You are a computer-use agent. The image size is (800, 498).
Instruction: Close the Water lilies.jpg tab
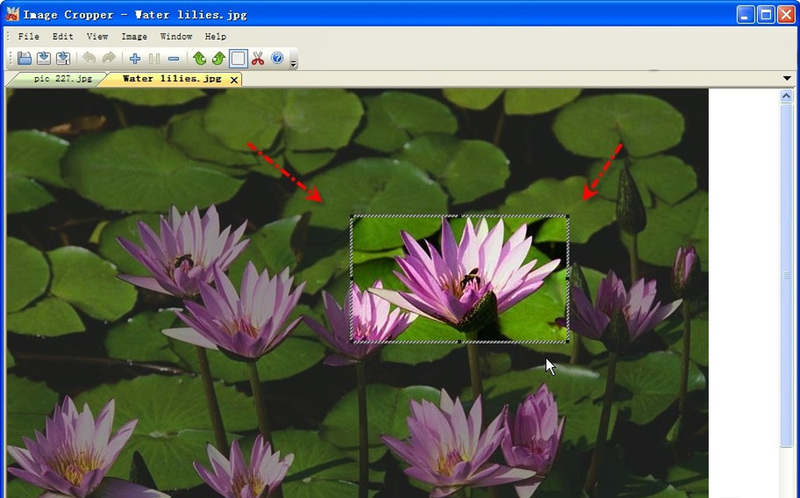(x=234, y=80)
